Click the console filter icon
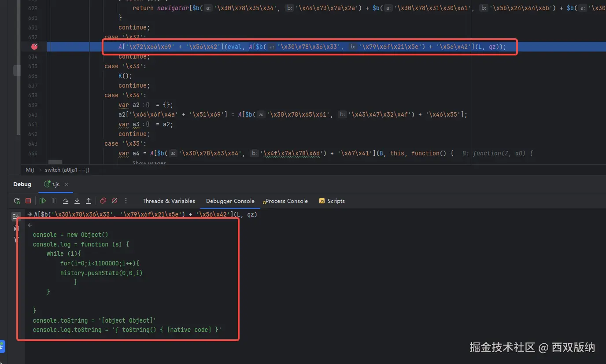Image resolution: width=606 pixels, height=364 pixels. [16, 239]
